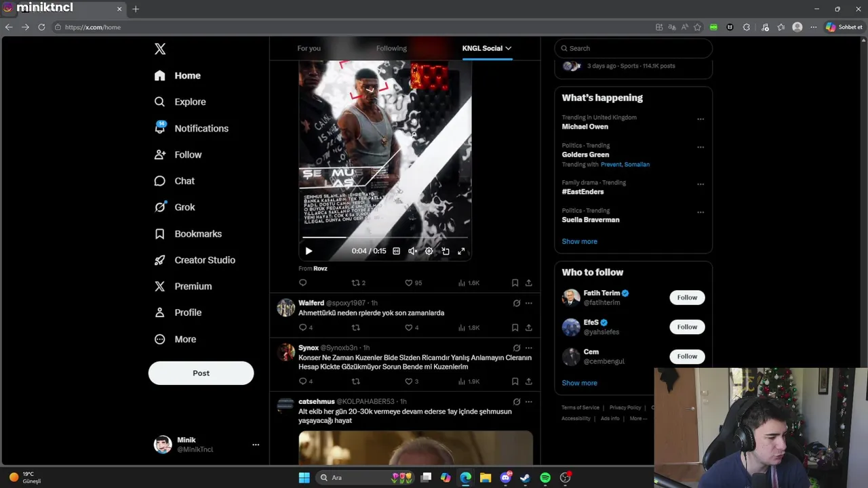Share Synox's post
The width and height of the screenshot is (868, 488).
(x=528, y=381)
